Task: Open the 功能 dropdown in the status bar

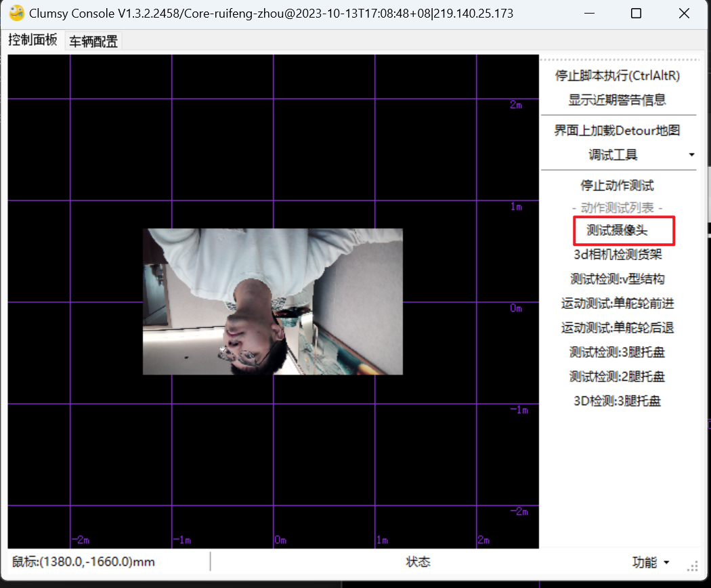Action: (x=650, y=562)
